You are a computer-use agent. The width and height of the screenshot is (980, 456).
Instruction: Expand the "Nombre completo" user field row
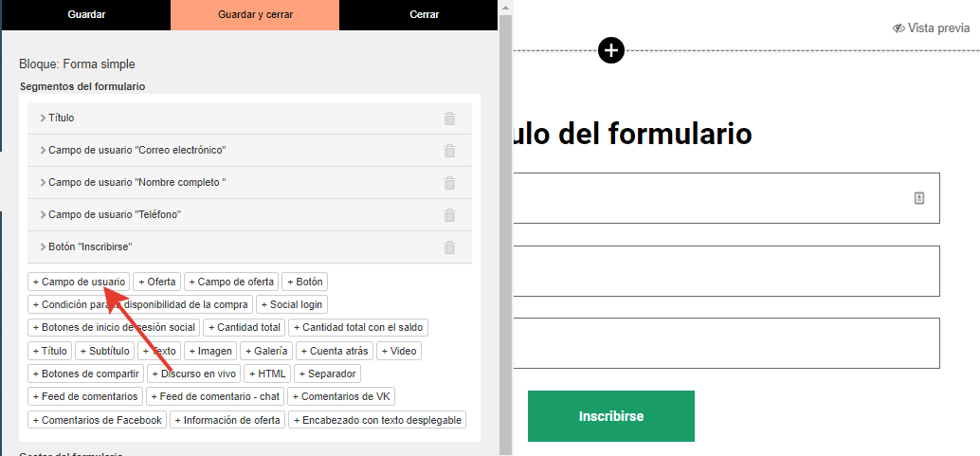249,183
